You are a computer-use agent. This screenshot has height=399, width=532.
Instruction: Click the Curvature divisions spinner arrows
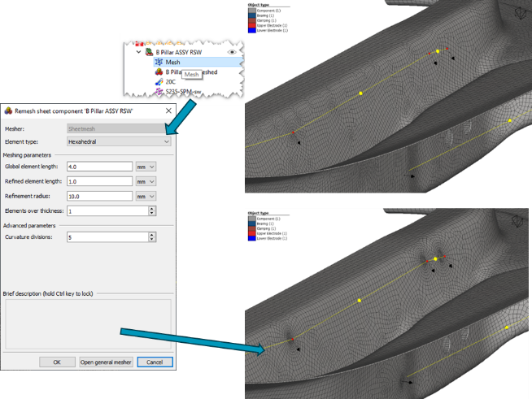(151, 237)
